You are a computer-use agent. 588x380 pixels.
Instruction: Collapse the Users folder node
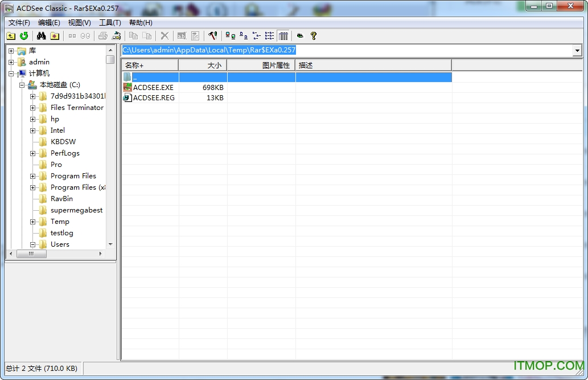pyautogui.click(x=32, y=244)
